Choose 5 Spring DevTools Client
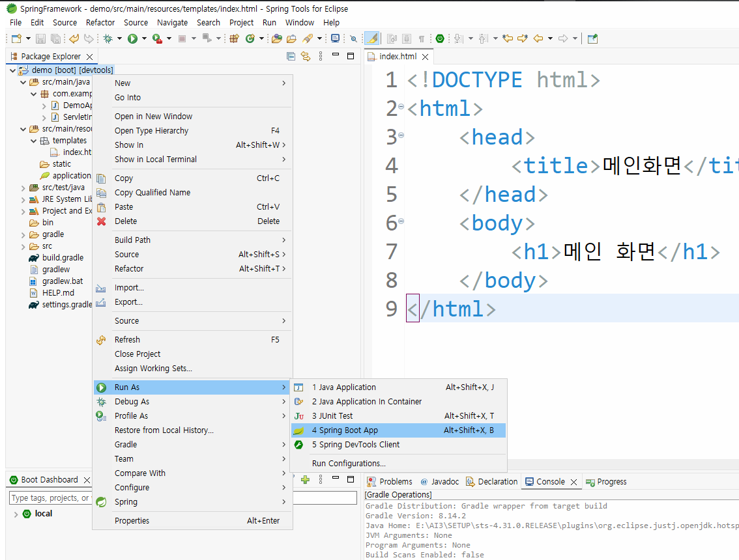The height and width of the screenshot is (560, 739). click(x=398, y=445)
